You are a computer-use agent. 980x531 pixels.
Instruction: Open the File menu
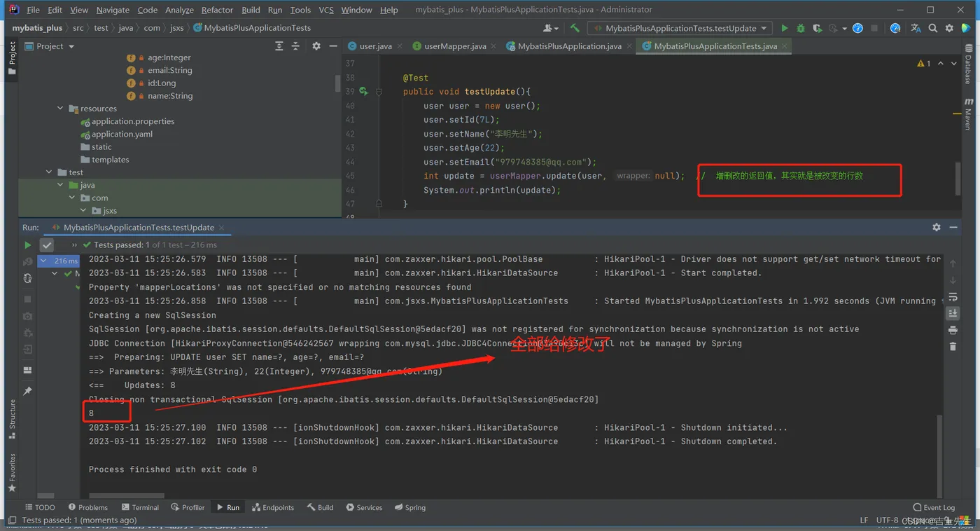tap(33, 10)
